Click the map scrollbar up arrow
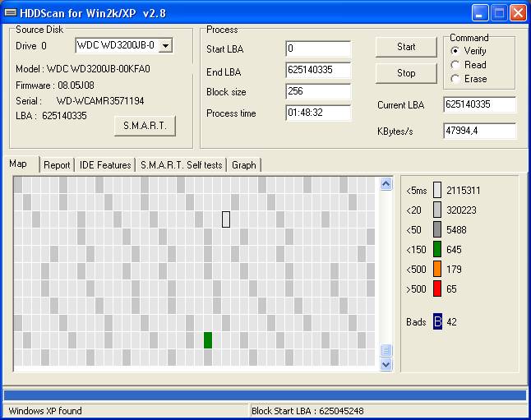 pos(386,184)
